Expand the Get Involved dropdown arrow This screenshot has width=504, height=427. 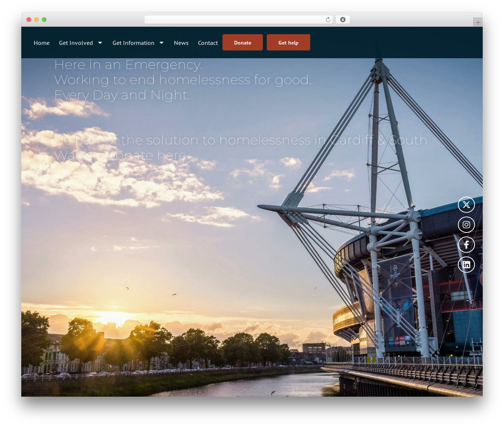(x=100, y=43)
